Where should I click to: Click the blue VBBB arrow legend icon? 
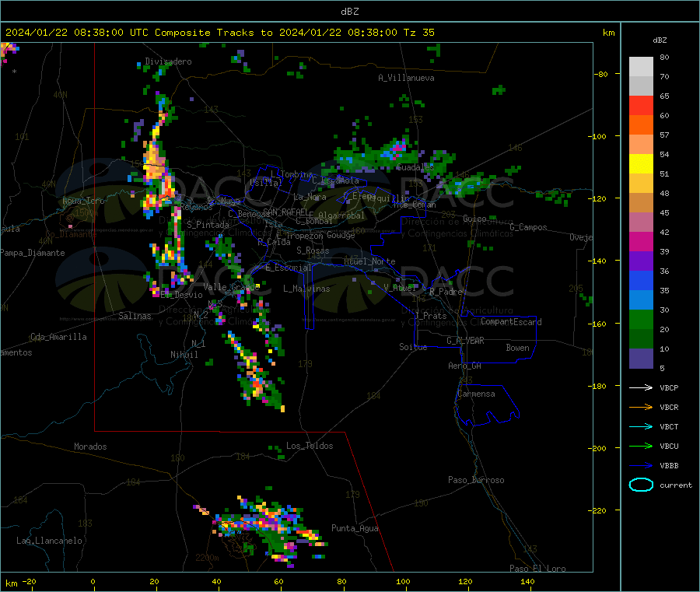pos(641,465)
